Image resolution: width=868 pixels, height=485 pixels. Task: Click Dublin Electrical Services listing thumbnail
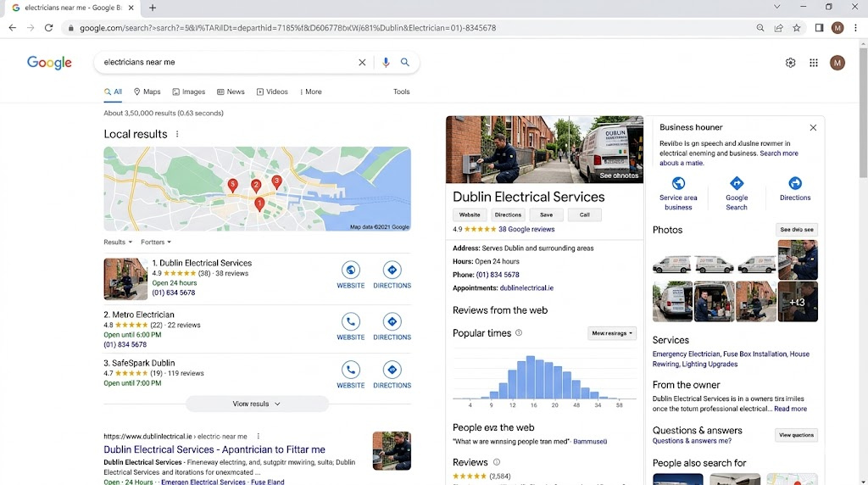(125, 279)
